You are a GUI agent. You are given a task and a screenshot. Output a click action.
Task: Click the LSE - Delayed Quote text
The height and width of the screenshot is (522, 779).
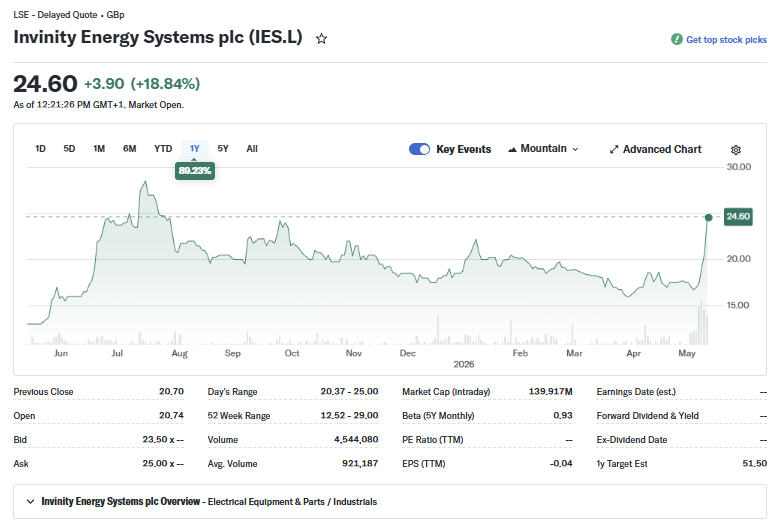[55, 15]
